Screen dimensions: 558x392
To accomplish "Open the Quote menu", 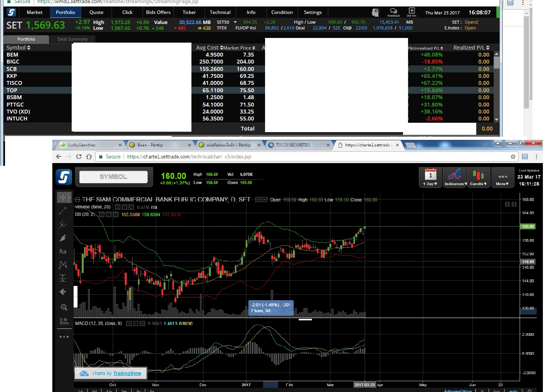I will [96, 12].
